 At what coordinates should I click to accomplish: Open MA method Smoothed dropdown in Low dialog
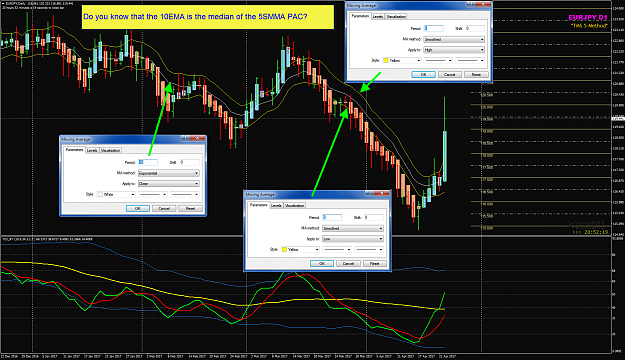tap(352, 228)
